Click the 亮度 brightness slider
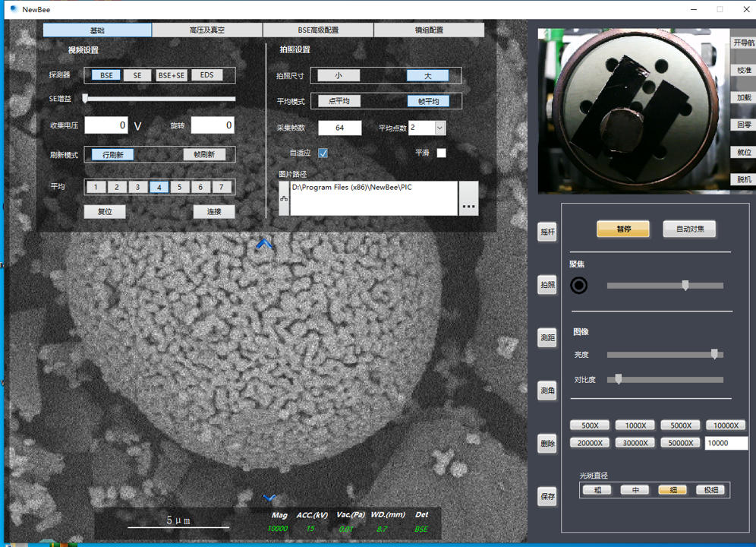 click(664, 354)
